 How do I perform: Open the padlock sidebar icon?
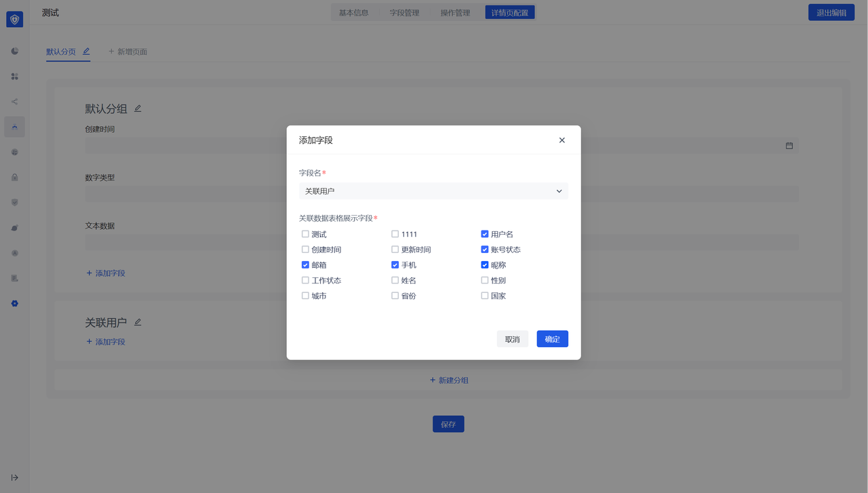(15, 177)
